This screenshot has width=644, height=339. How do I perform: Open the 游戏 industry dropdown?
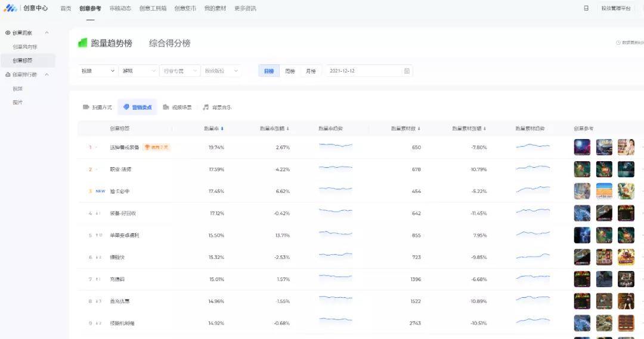[138, 71]
